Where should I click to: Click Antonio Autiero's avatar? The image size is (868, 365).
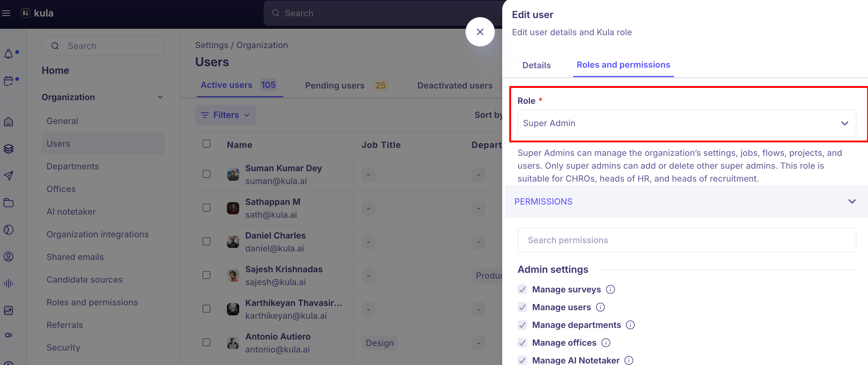click(x=233, y=343)
